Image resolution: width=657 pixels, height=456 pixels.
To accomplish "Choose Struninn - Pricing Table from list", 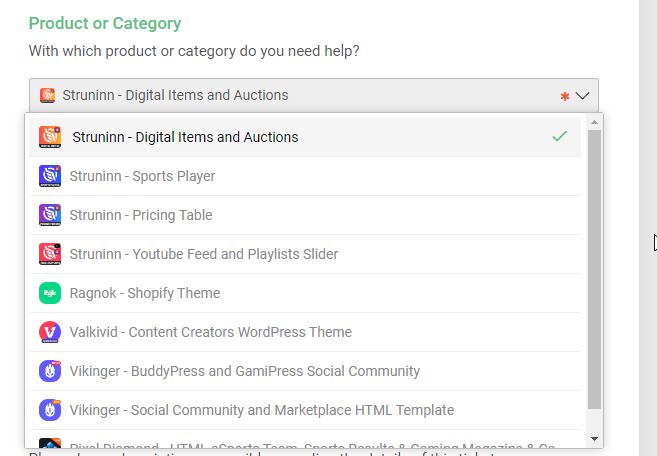I will point(141,215).
